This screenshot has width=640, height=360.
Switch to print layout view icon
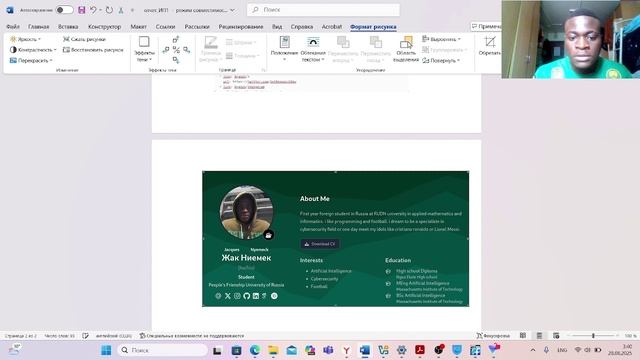coord(539,336)
